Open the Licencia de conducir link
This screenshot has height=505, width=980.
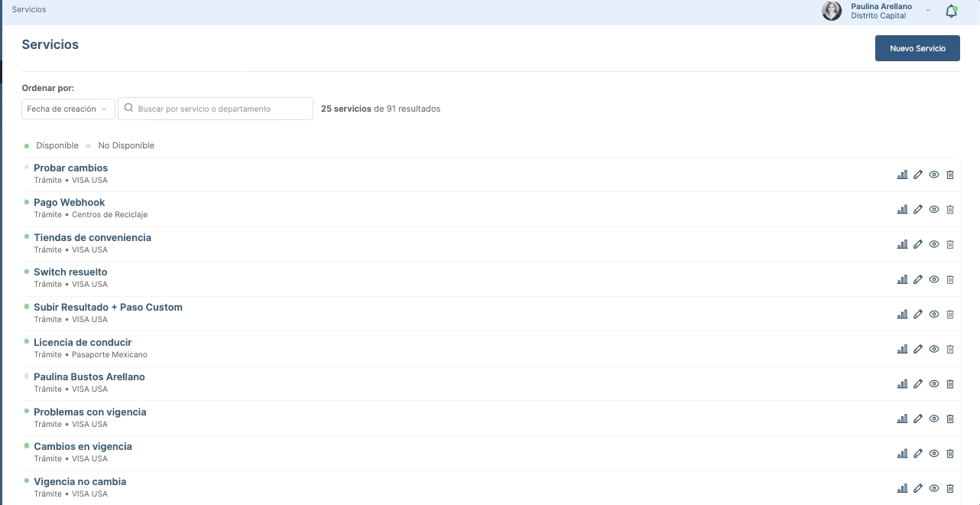[x=83, y=342]
